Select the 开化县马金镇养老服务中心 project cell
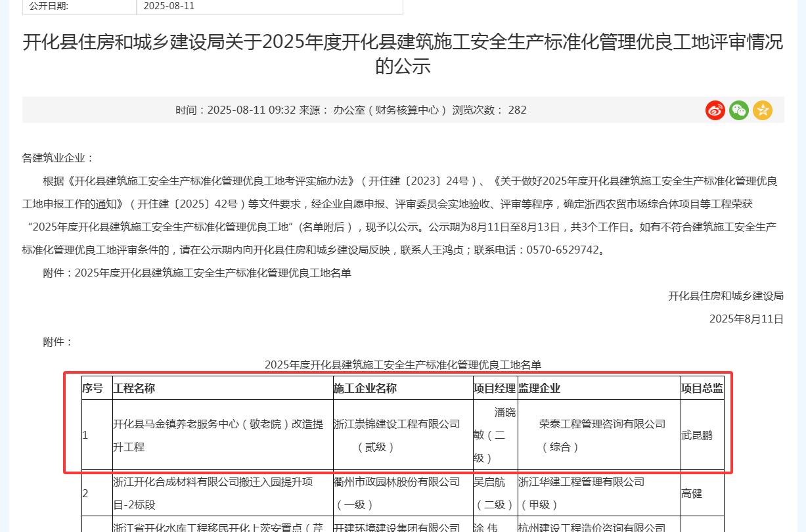Image resolution: width=806 pixels, height=532 pixels. coord(218,435)
